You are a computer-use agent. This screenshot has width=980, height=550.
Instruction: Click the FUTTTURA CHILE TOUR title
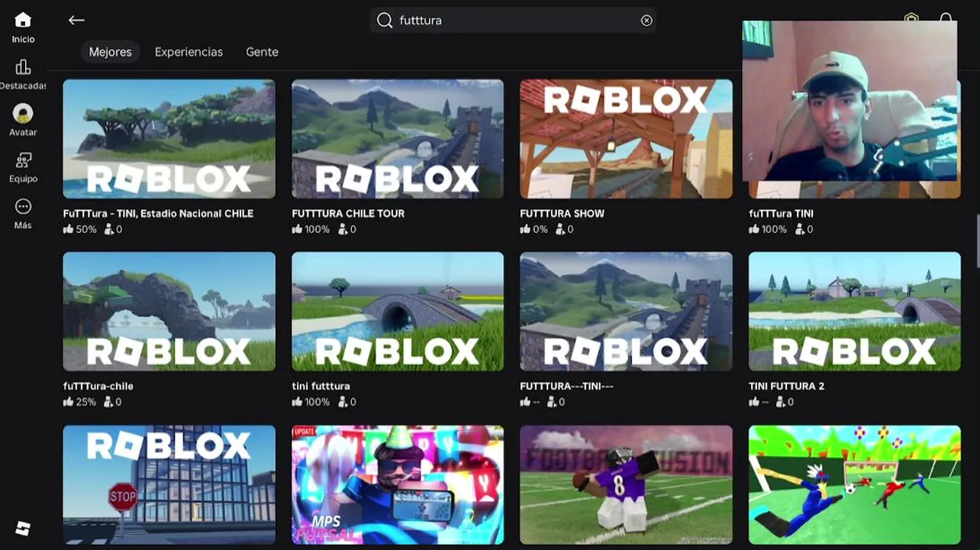[348, 214]
